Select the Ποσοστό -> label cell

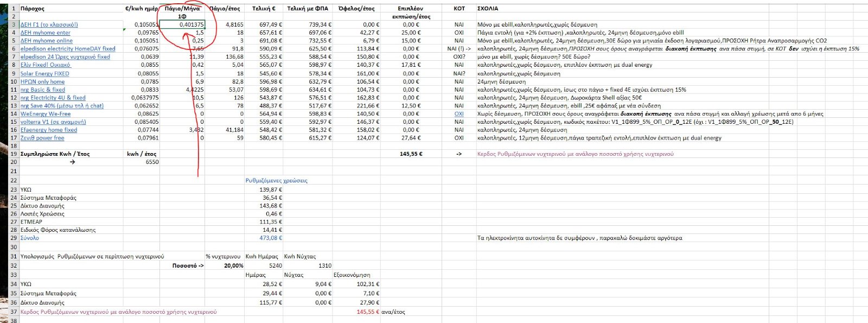[182, 266]
